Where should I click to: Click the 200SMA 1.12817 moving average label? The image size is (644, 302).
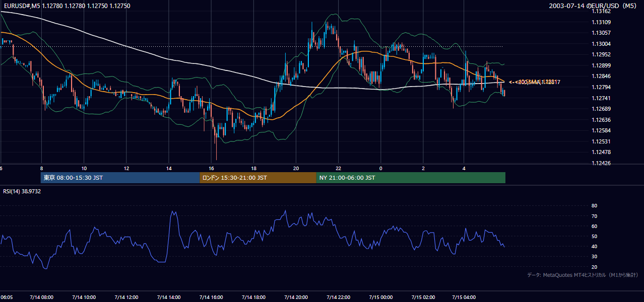pos(538,82)
